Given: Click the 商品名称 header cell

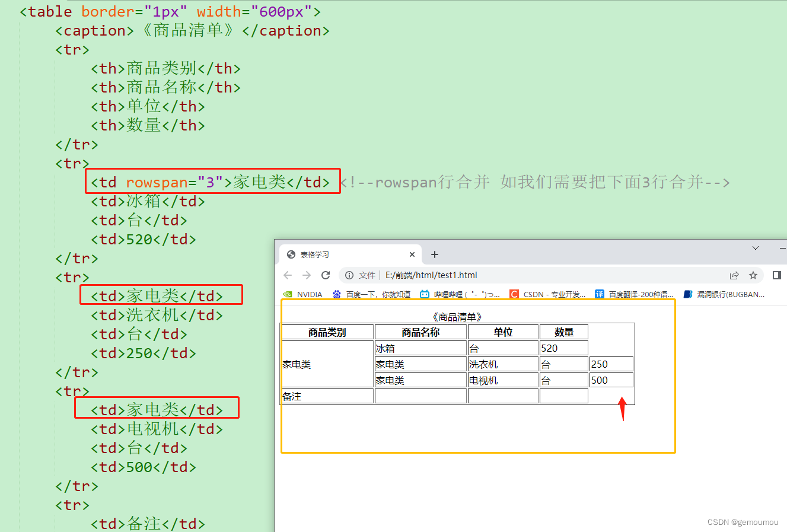Looking at the screenshot, I should coord(420,332).
